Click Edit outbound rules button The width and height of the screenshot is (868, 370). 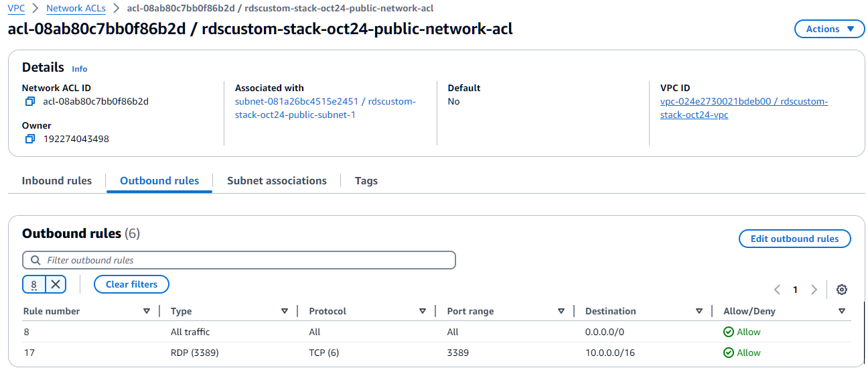click(x=794, y=239)
